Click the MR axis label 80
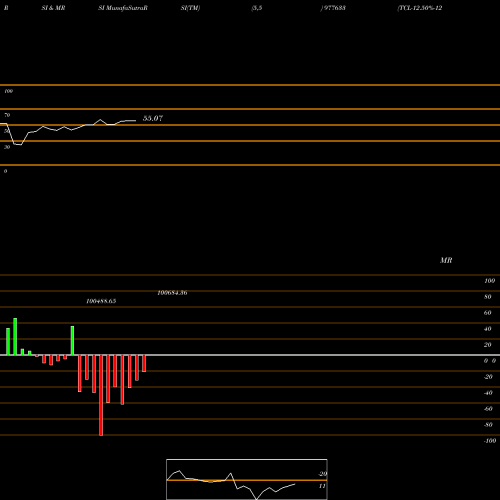 click(x=487, y=297)
